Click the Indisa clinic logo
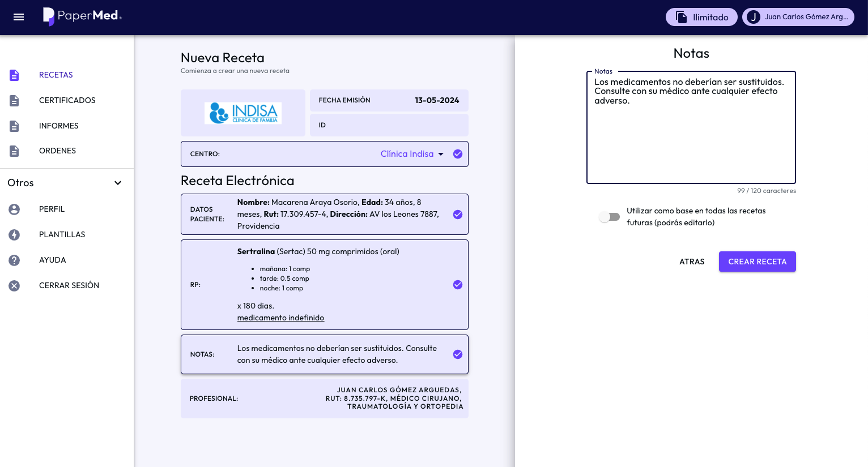 click(243, 113)
